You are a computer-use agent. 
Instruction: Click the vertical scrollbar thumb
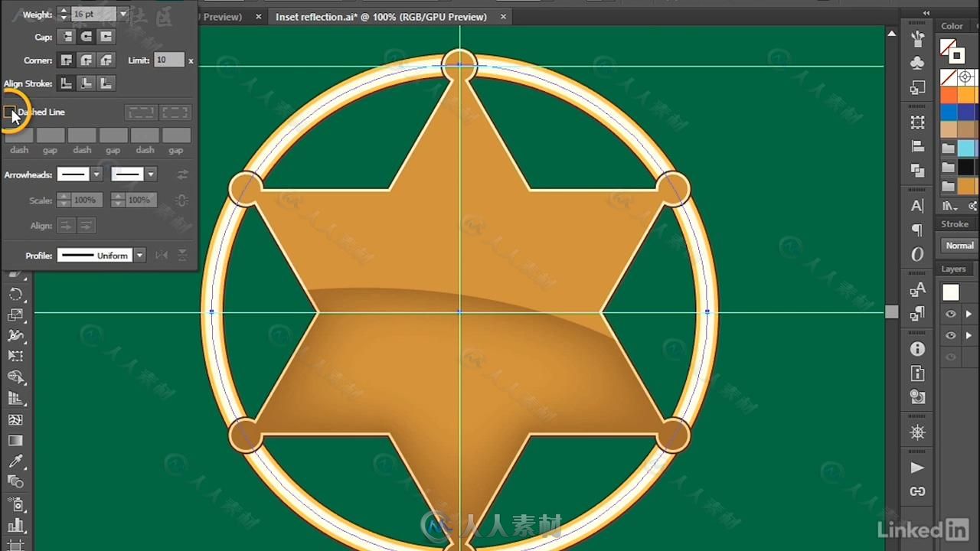pos(891,311)
